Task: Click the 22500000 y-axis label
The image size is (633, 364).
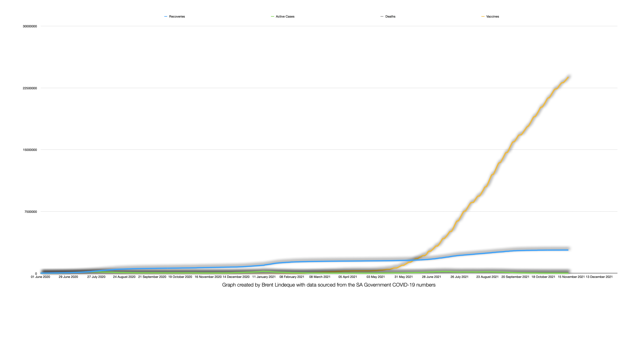Action: tap(30, 88)
